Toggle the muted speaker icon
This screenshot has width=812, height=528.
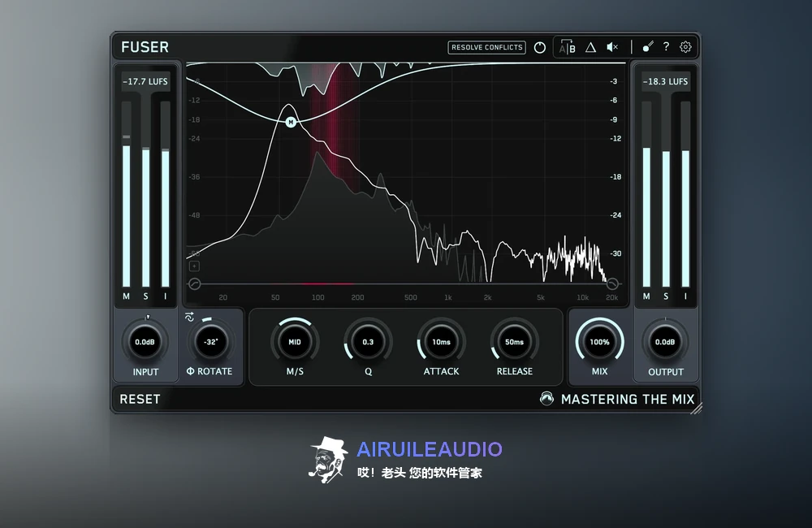tap(612, 47)
